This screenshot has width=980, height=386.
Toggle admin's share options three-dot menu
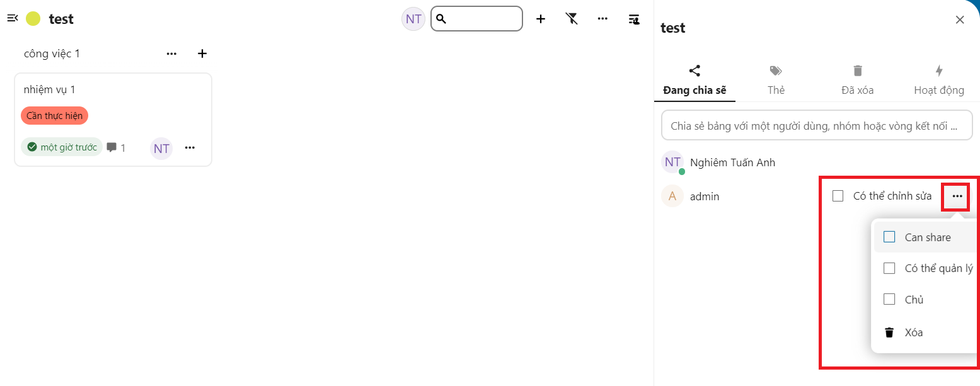point(957,196)
